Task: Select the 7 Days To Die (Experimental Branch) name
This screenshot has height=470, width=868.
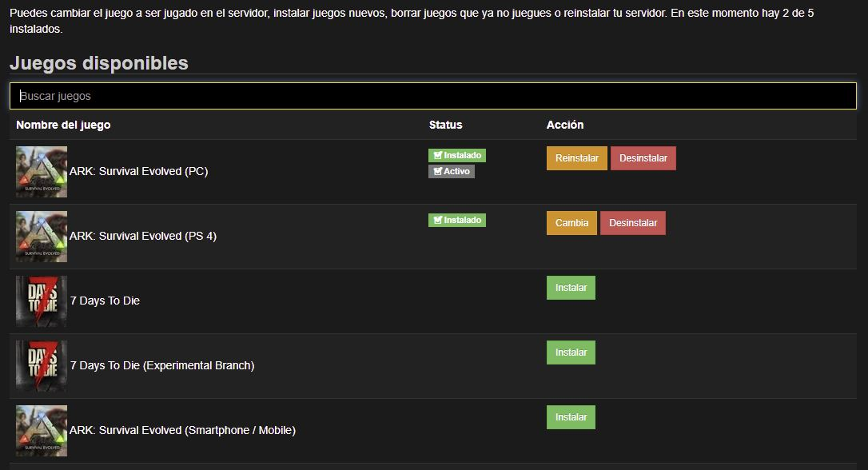Action: click(162, 366)
